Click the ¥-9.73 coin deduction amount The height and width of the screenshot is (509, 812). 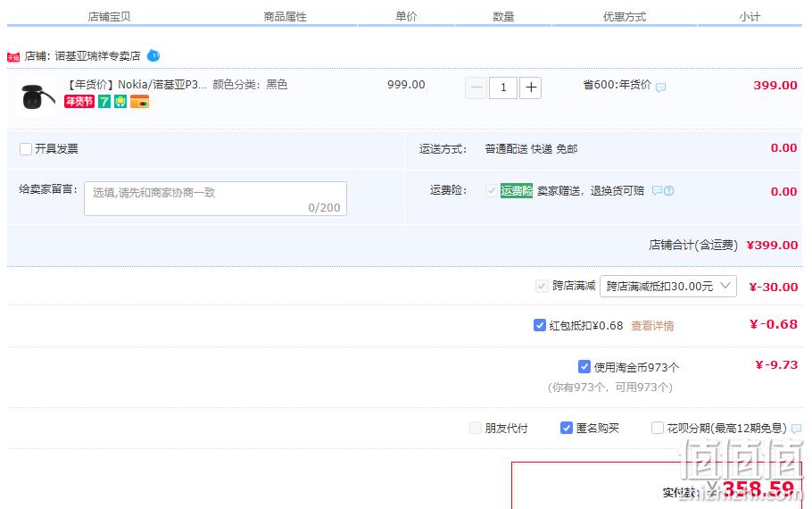[x=776, y=365]
